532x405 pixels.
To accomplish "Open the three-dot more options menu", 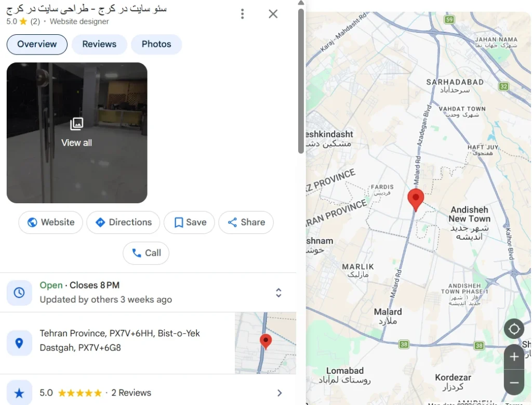I will point(242,14).
